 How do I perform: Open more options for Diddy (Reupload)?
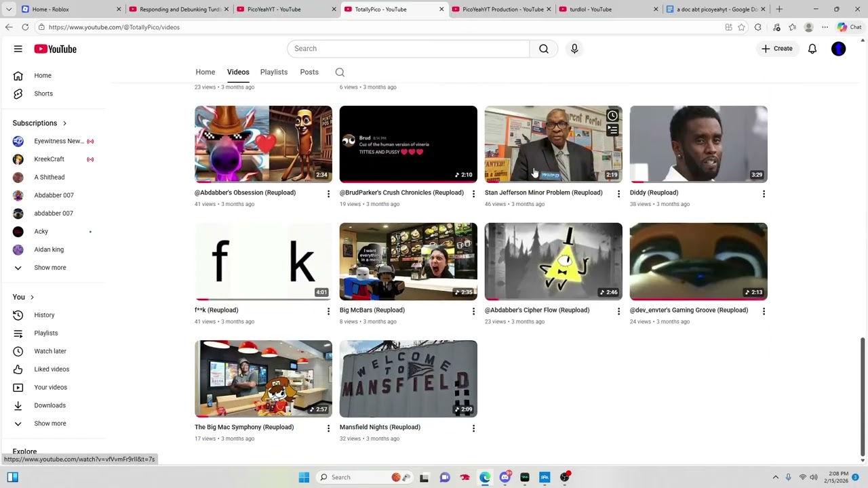point(764,195)
